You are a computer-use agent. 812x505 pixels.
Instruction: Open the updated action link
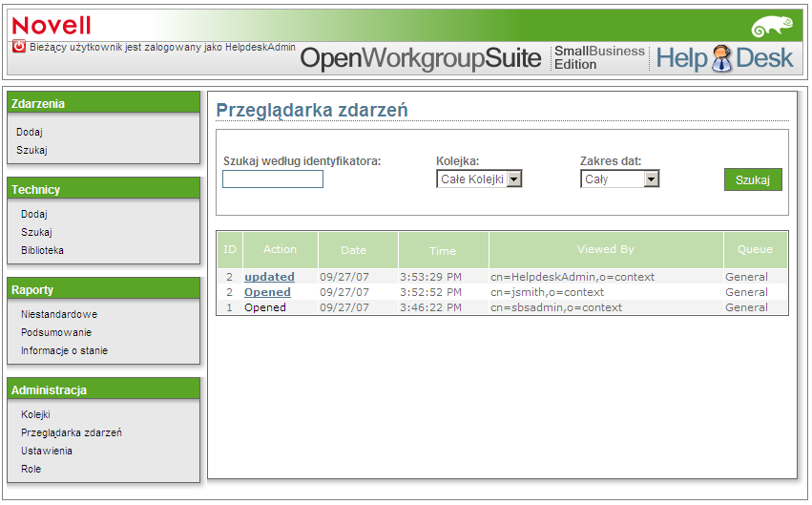(269, 277)
